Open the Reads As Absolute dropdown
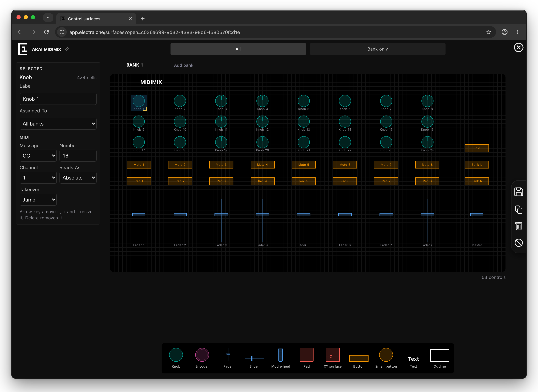Image resolution: width=538 pixels, height=392 pixels. click(78, 177)
